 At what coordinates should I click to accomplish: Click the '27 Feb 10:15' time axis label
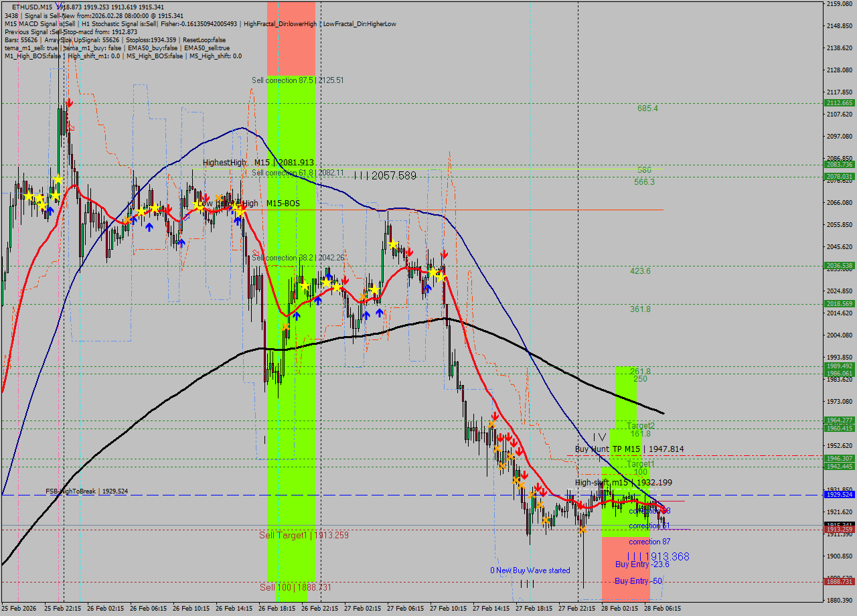[x=448, y=609]
